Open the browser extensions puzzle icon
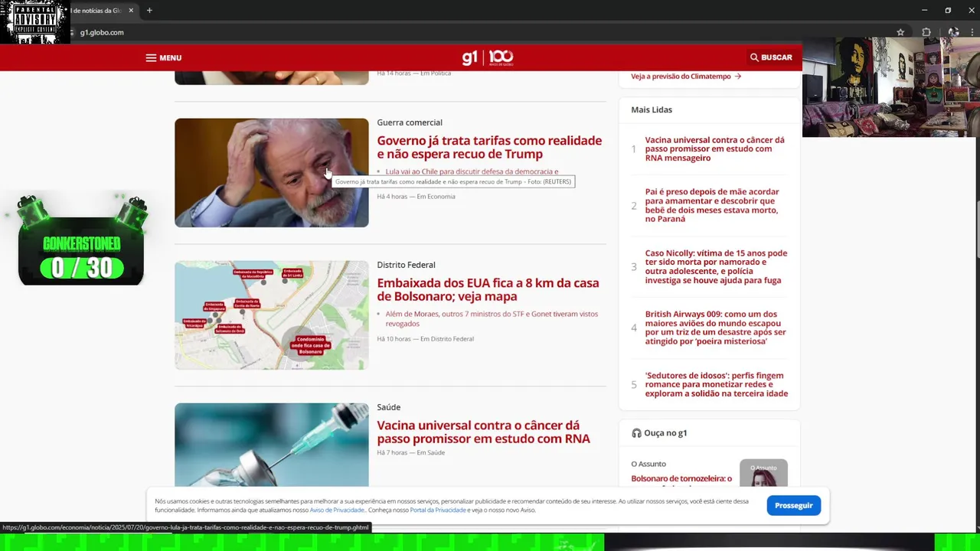 [926, 32]
